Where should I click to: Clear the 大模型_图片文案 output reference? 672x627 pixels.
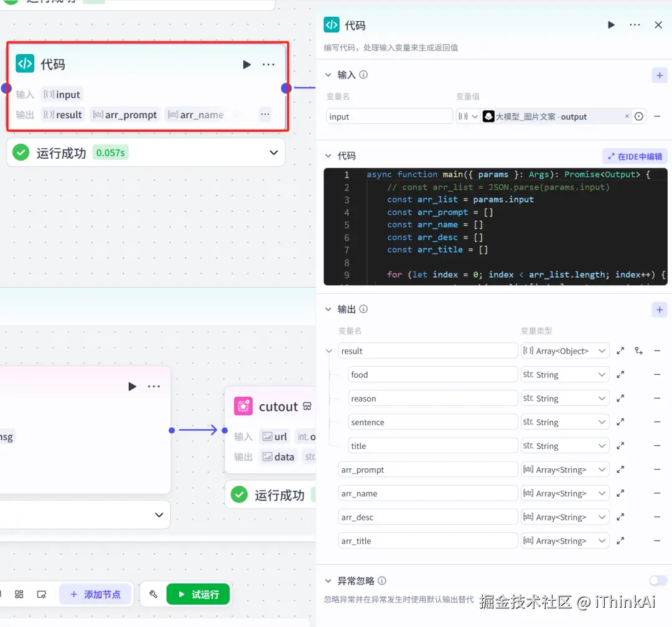pyautogui.click(x=627, y=116)
